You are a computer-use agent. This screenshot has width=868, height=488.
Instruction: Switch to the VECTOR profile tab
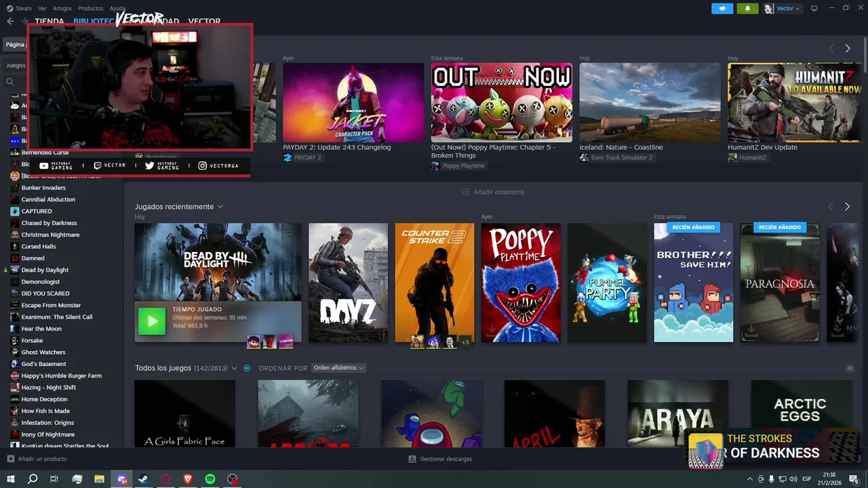click(x=204, y=22)
